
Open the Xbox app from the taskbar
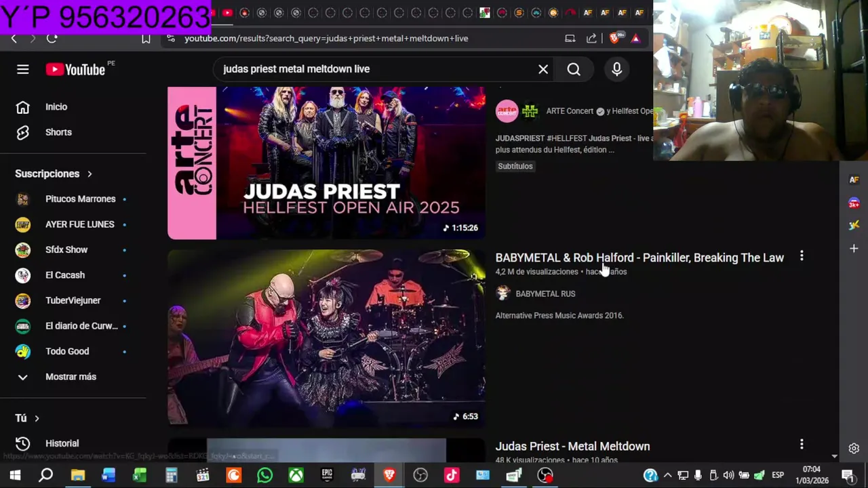[x=296, y=475]
